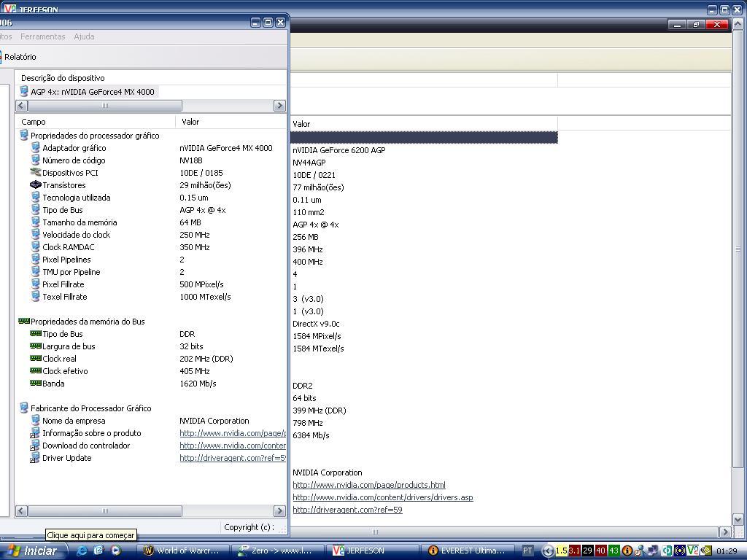Click the Valor column header in left window
Image resolution: width=747 pixels, height=560 pixels.
point(231,122)
